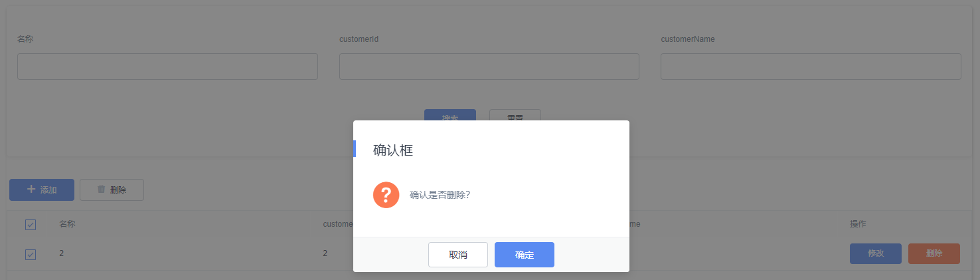Click the trash icon on 删除 button
This screenshot has width=980, height=280.
pyautogui.click(x=101, y=189)
